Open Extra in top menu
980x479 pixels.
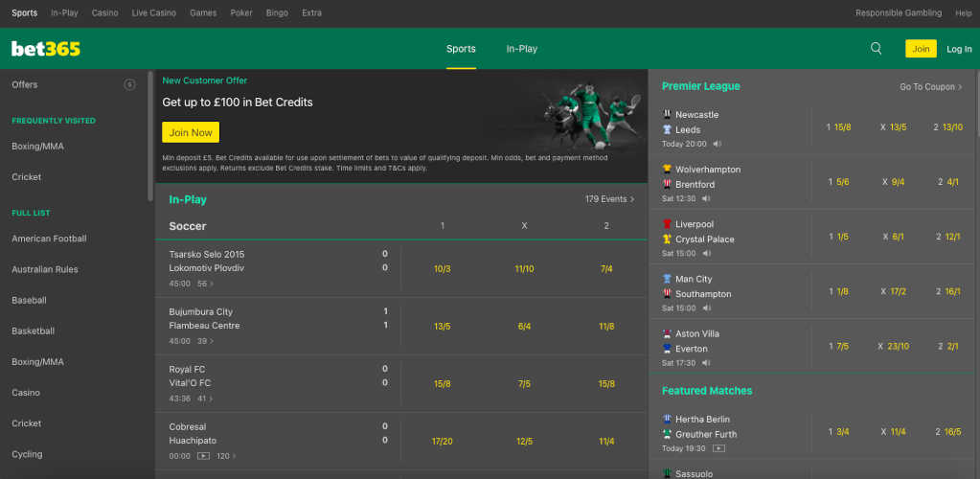coord(312,12)
